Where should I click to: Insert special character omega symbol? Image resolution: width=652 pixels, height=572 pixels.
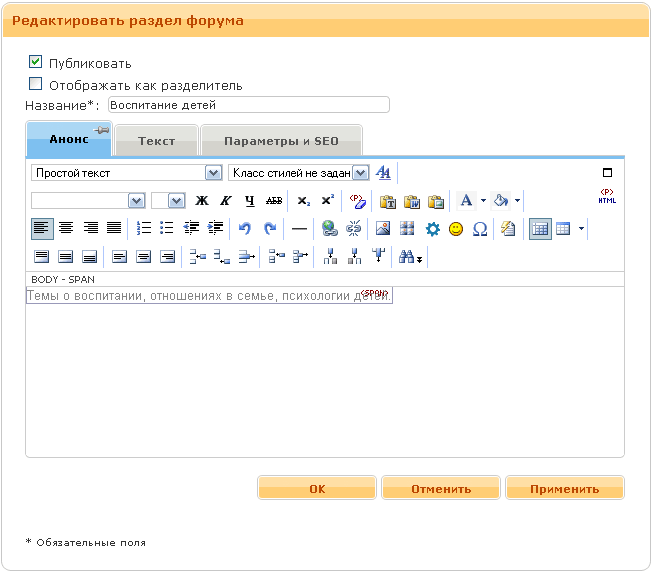click(x=480, y=229)
